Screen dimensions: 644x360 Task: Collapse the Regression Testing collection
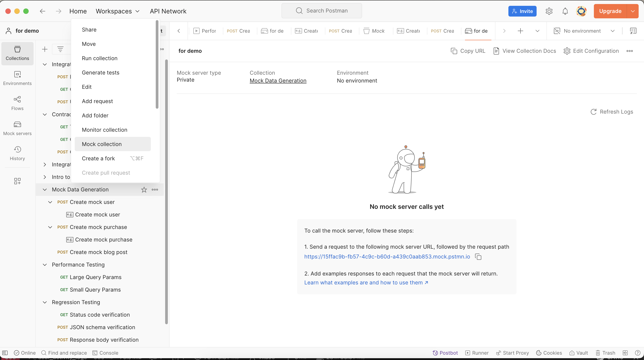point(45,302)
